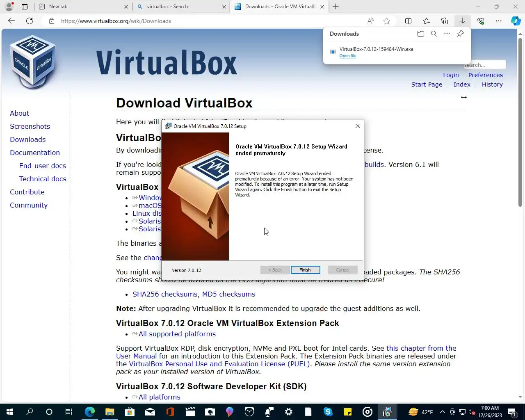Viewport: 525px width, 420px height.
Task: Open taskbar Search icon
Action: coord(30,412)
